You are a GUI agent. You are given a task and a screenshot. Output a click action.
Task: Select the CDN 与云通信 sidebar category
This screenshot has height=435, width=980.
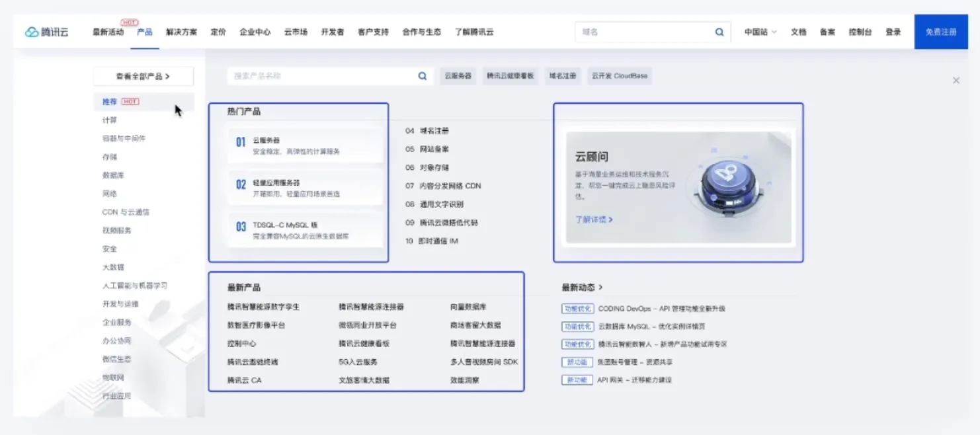pos(126,212)
